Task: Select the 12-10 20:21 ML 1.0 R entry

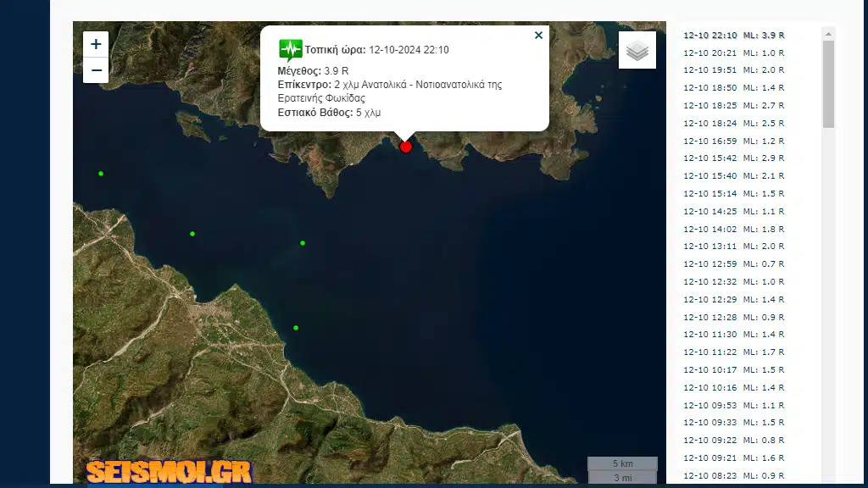Action: coord(733,53)
